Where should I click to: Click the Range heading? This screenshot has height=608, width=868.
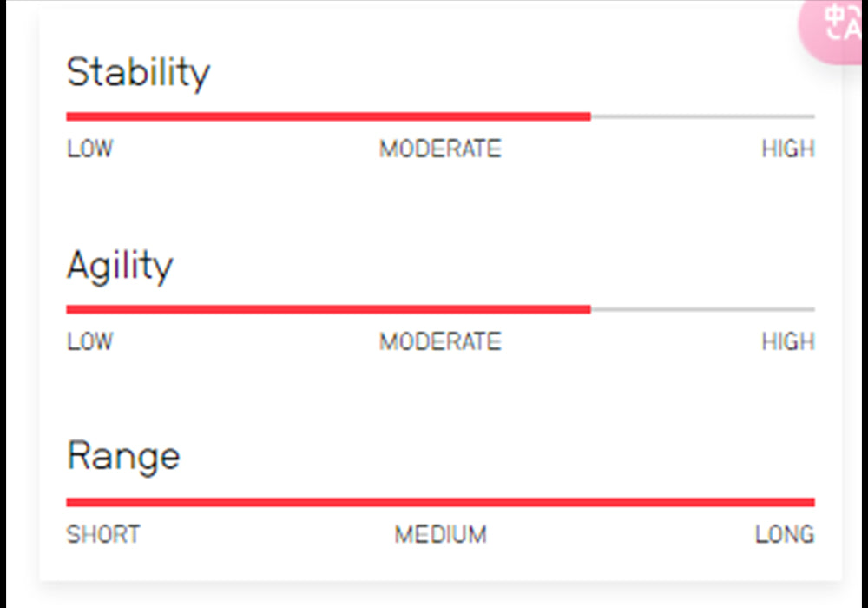pos(123,456)
